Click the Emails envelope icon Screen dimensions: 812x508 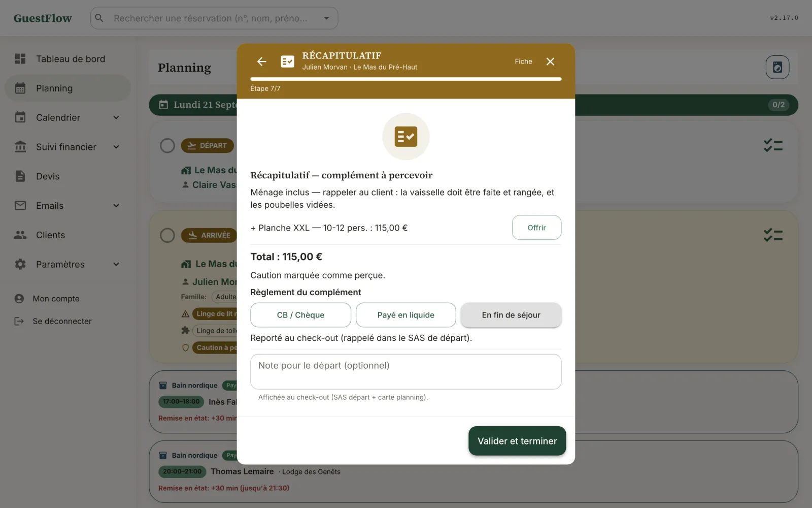point(20,206)
